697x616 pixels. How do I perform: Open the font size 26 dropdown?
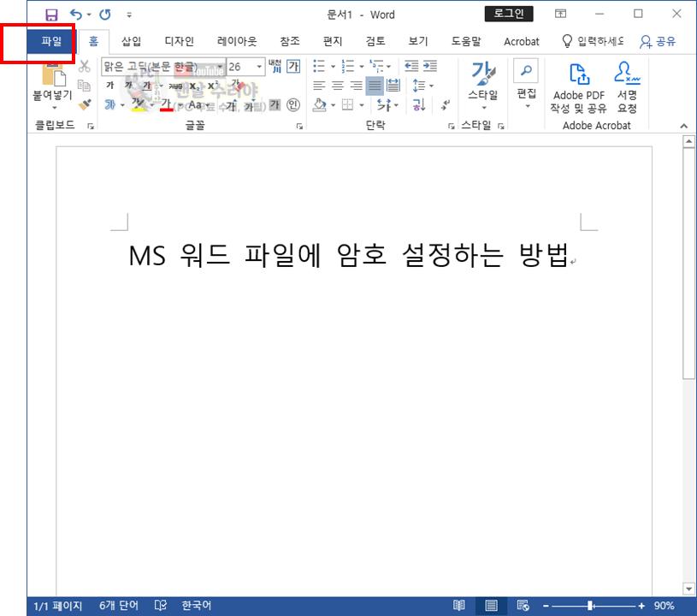[259, 67]
